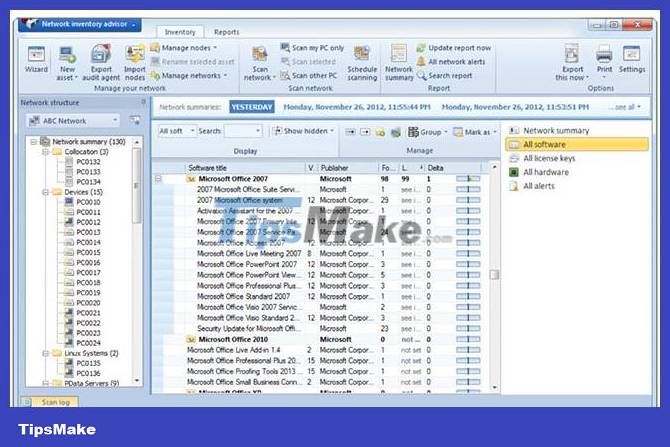This screenshot has width=670, height=447.
Task: Click Delta slider for Microsoft Office Standard 2007
Action: pos(468,297)
